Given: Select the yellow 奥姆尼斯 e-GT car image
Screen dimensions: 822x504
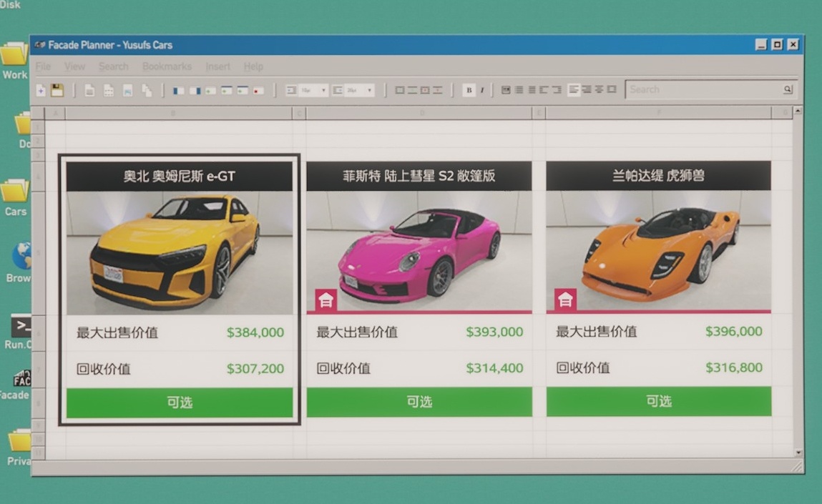Looking at the screenshot, I should tap(180, 252).
